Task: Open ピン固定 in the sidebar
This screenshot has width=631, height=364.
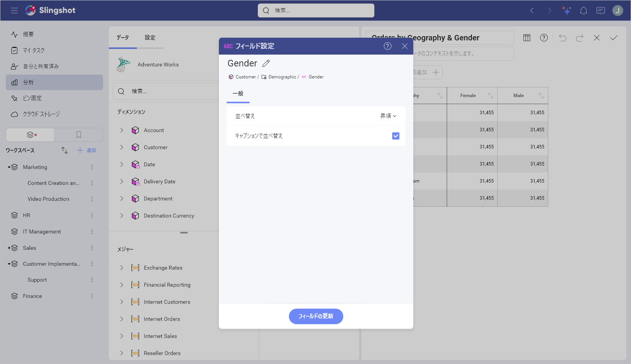Action: pyautogui.click(x=54, y=98)
